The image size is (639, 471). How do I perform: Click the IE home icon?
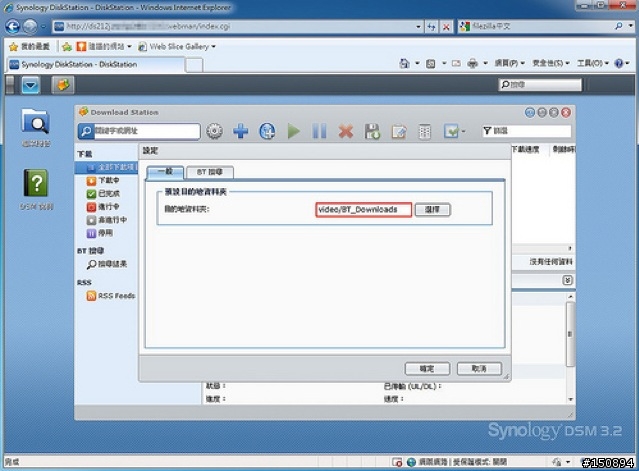pos(404,63)
